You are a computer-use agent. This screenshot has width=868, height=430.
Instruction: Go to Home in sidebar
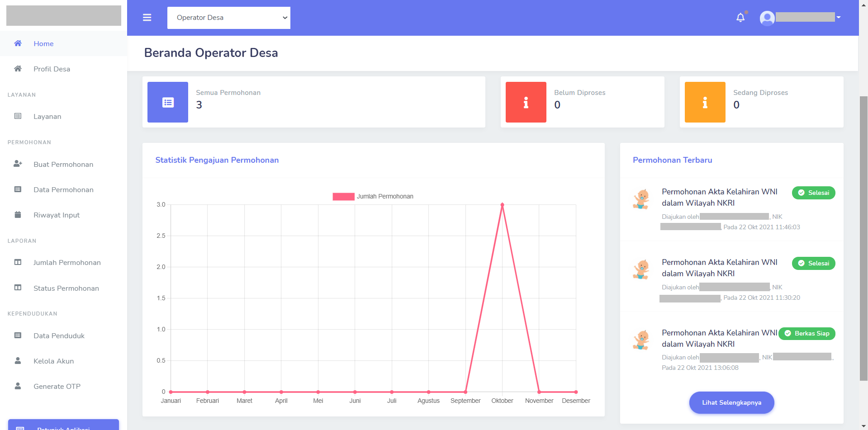(43, 44)
